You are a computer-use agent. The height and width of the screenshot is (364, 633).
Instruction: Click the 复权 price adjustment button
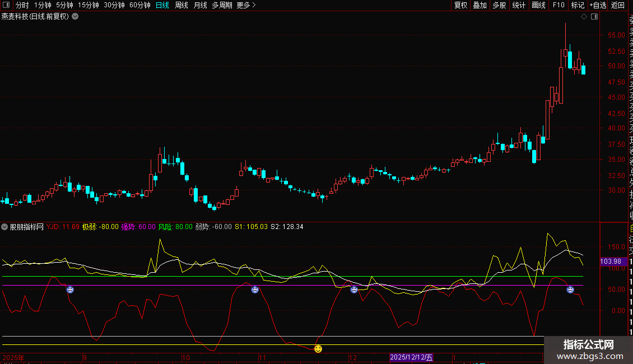click(x=460, y=5)
